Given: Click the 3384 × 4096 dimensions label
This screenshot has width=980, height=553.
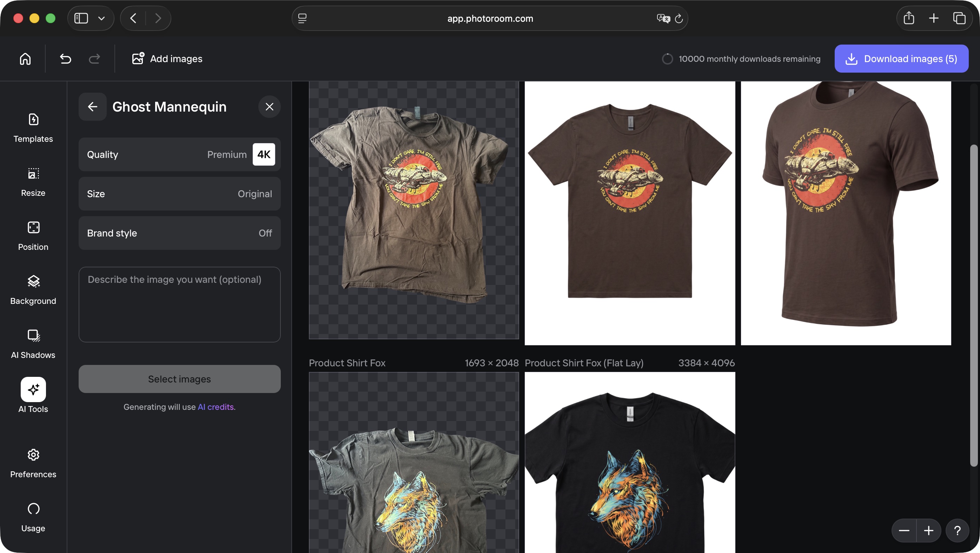Looking at the screenshot, I should 707,363.
